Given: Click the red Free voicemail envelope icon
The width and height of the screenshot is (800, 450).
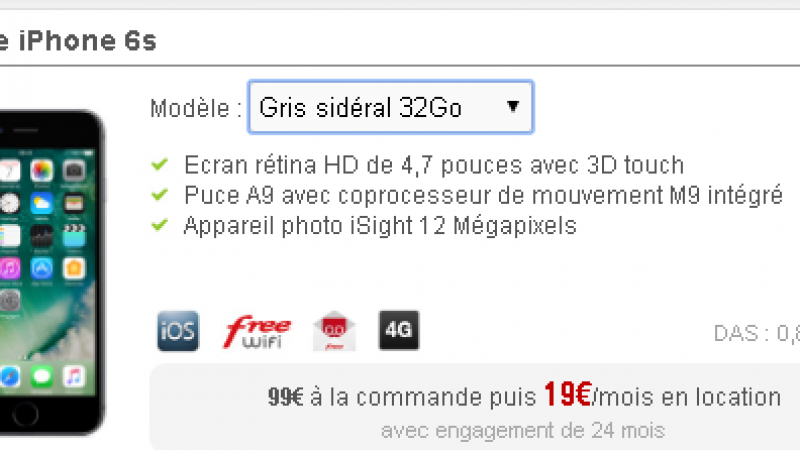Looking at the screenshot, I should click(x=334, y=331).
